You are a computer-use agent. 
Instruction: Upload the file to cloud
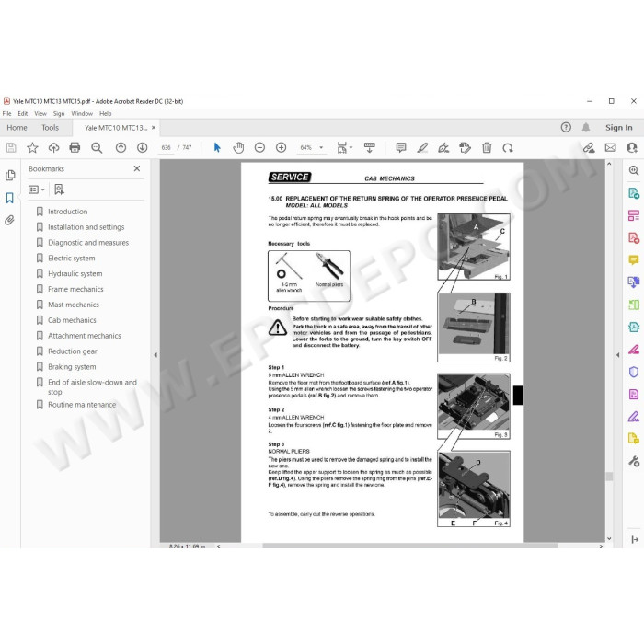tap(53, 147)
